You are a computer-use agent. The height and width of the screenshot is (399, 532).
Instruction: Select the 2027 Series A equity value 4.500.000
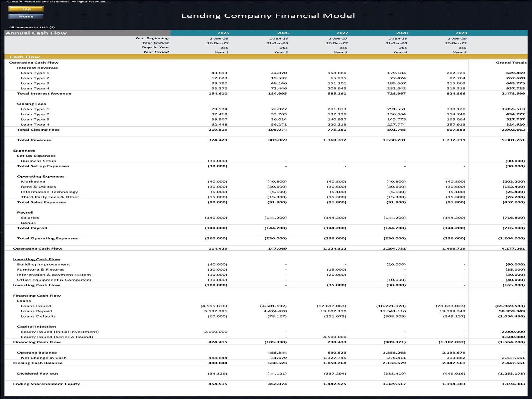tap(334, 337)
